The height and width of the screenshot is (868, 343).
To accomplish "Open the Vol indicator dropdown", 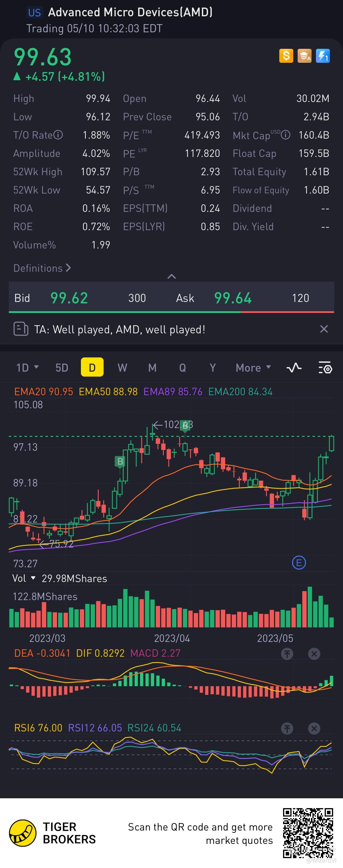I will click(x=24, y=578).
